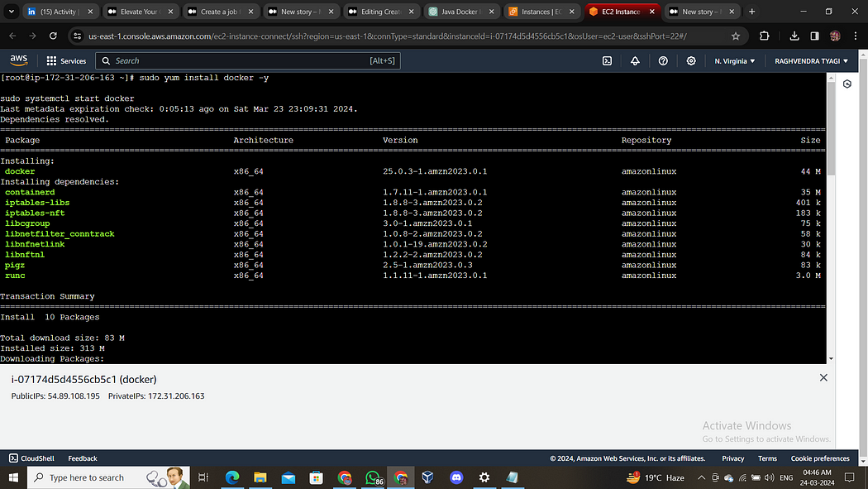Viewport: 868px width, 489px height.
Task: Click the Feedback link at the bottom
Action: click(82, 458)
